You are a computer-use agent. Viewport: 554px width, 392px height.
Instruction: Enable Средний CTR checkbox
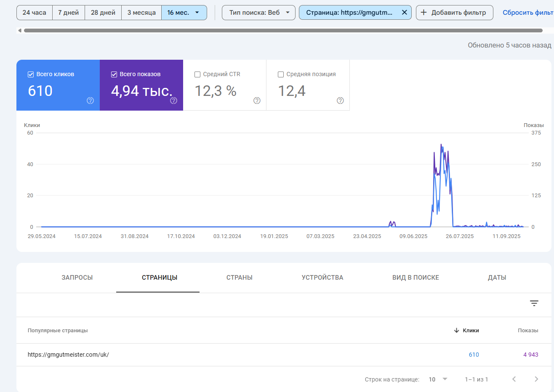click(x=197, y=74)
